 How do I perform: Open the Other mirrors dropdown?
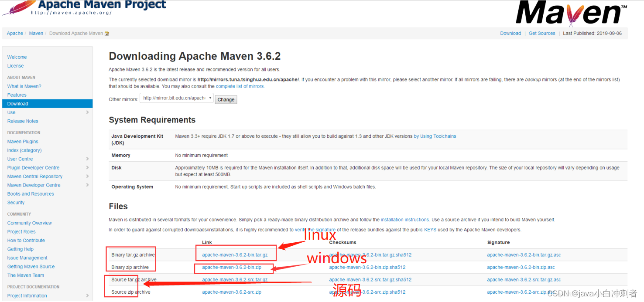click(x=177, y=98)
